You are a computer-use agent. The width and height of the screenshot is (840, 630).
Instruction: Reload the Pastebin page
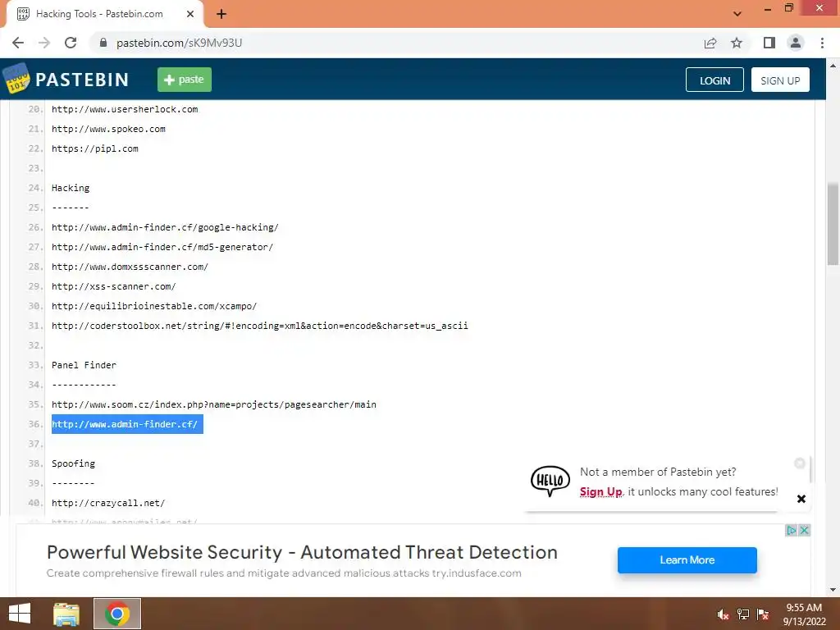71,43
